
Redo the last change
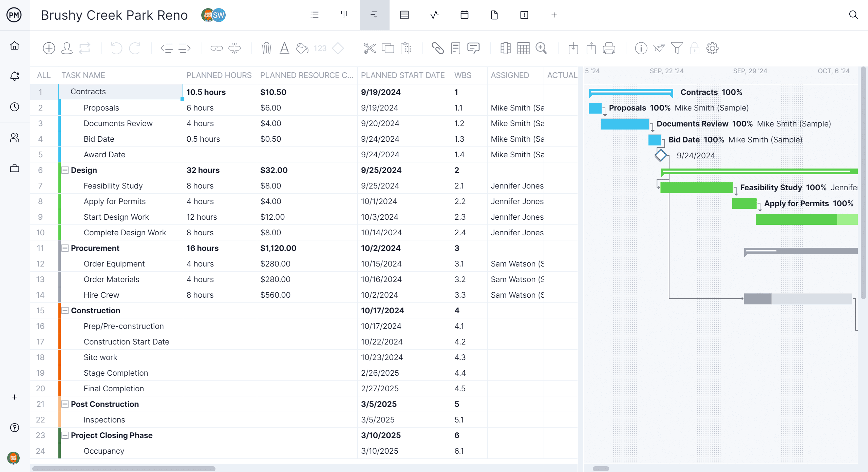134,48
